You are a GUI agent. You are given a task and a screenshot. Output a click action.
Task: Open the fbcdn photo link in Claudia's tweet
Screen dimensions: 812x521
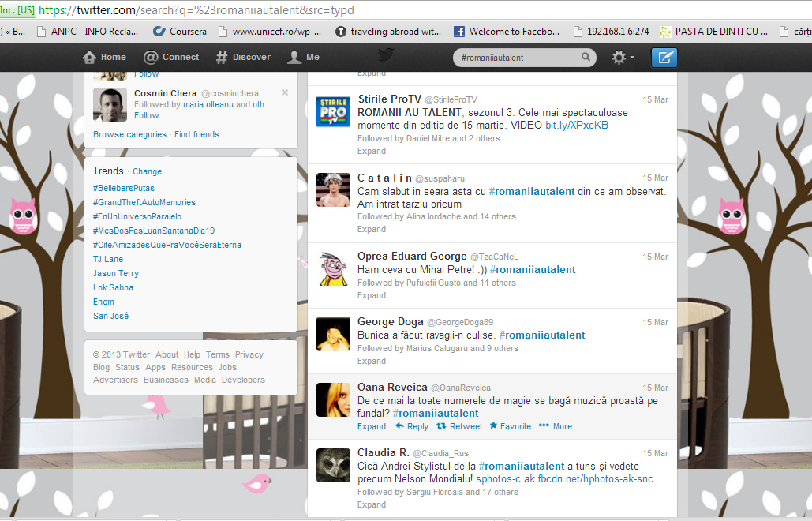[569, 479]
